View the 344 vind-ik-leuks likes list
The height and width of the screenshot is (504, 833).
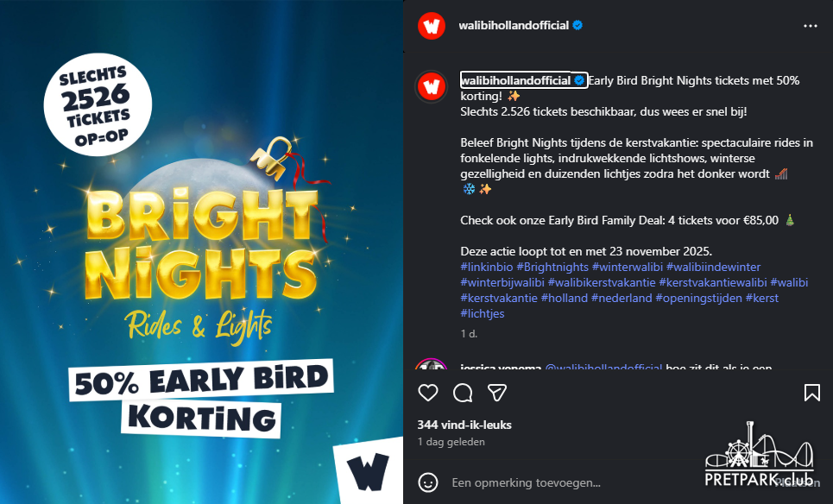coord(464,425)
